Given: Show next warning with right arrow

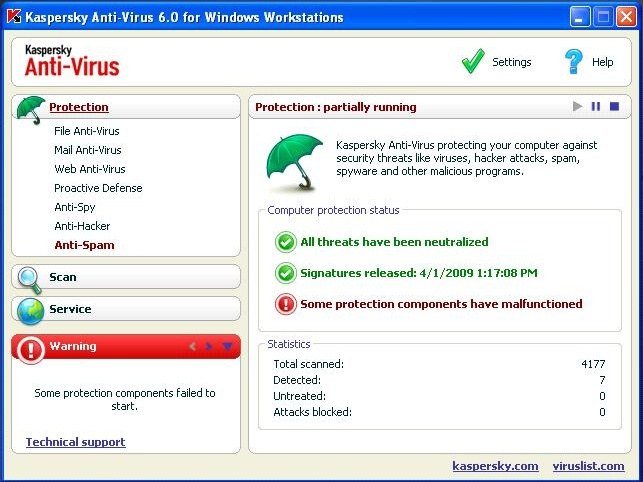Looking at the screenshot, I should [x=209, y=347].
